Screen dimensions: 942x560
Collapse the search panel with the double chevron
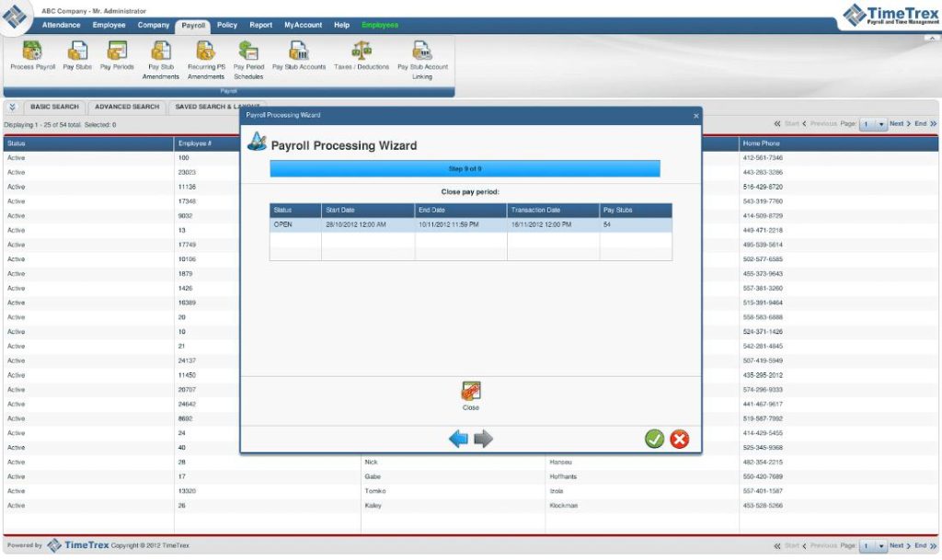coord(11,107)
